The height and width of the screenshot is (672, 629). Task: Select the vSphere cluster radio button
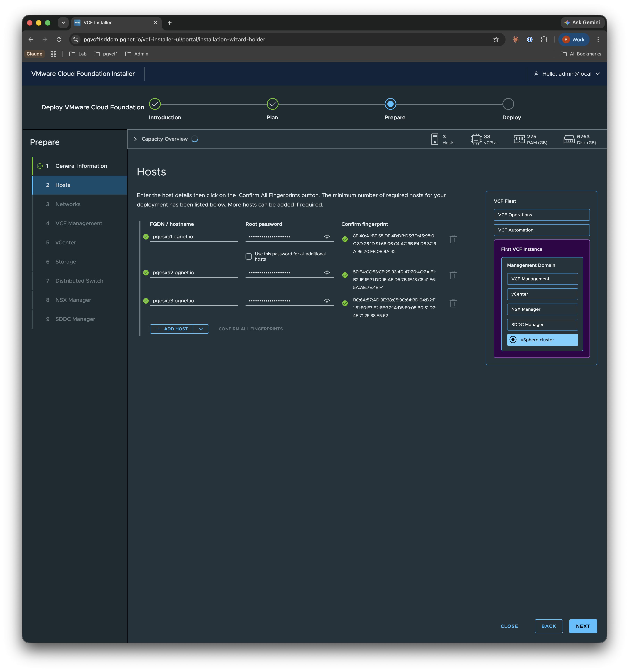click(x=513, y=340)
